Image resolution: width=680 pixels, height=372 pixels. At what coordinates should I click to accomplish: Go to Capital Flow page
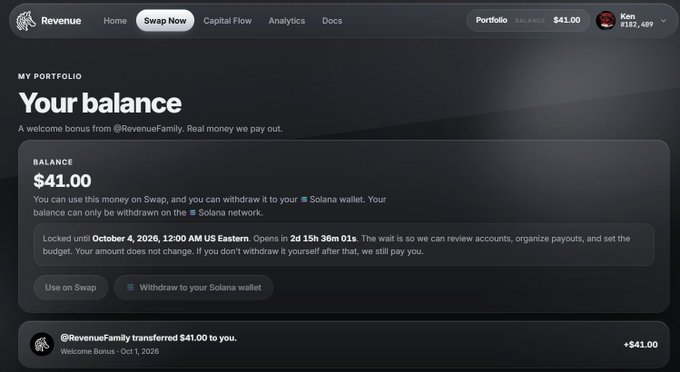pos(227,21)
